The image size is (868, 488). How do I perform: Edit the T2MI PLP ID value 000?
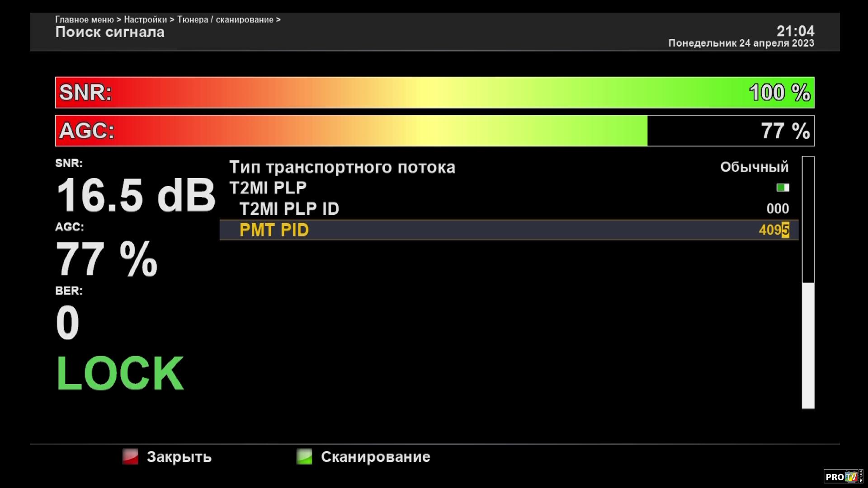[x=778, y=209]
